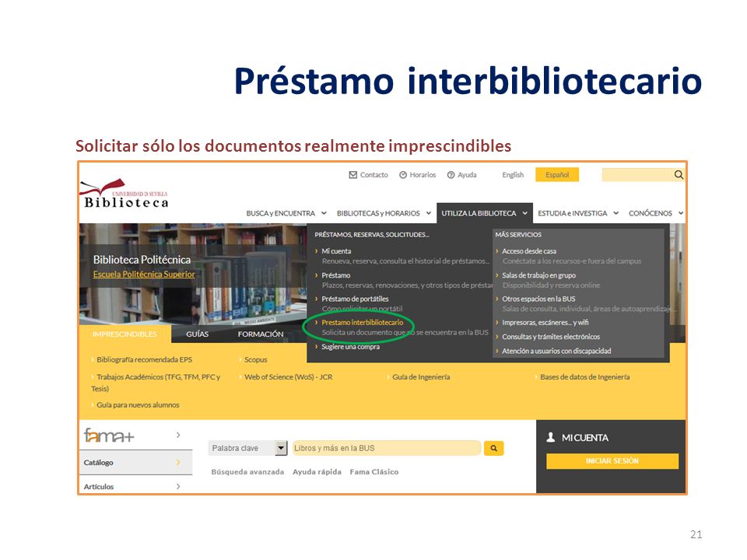The width and height of the screenshot is (747, 560).
Task: Open Otros espacios en la BUS entry
Action: (x=538, y=299)
